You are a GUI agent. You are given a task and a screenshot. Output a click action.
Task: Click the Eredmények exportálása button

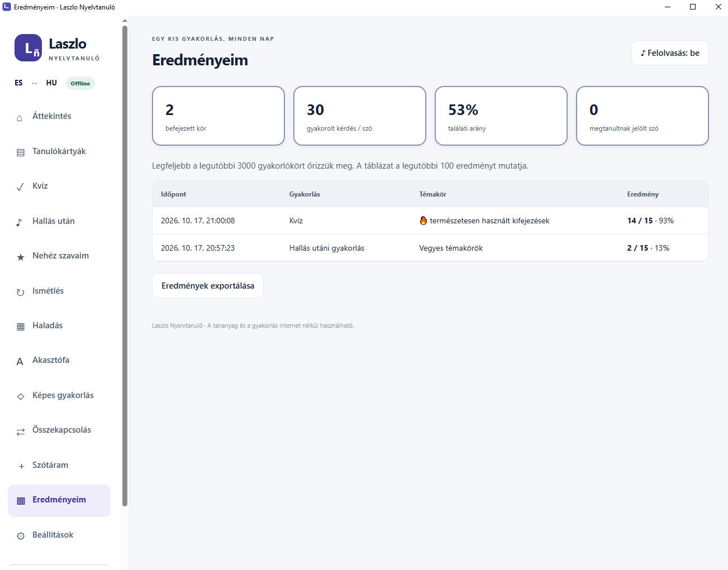(208, 286)
